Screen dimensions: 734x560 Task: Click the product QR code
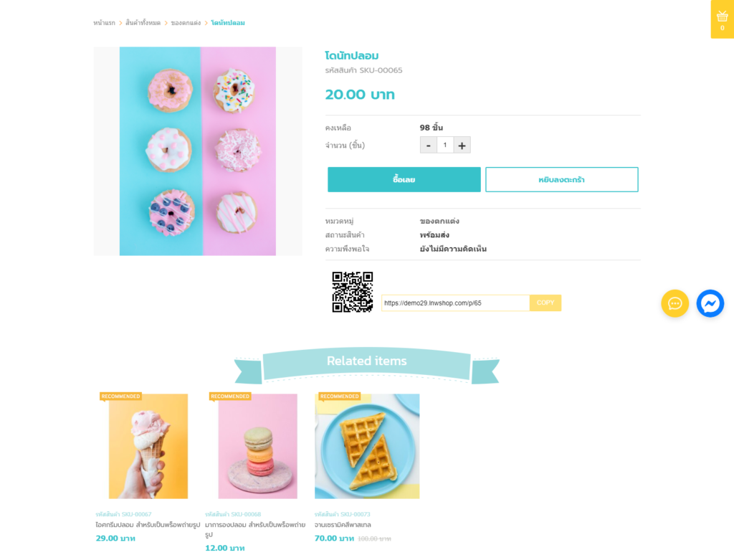pos(352,292)
